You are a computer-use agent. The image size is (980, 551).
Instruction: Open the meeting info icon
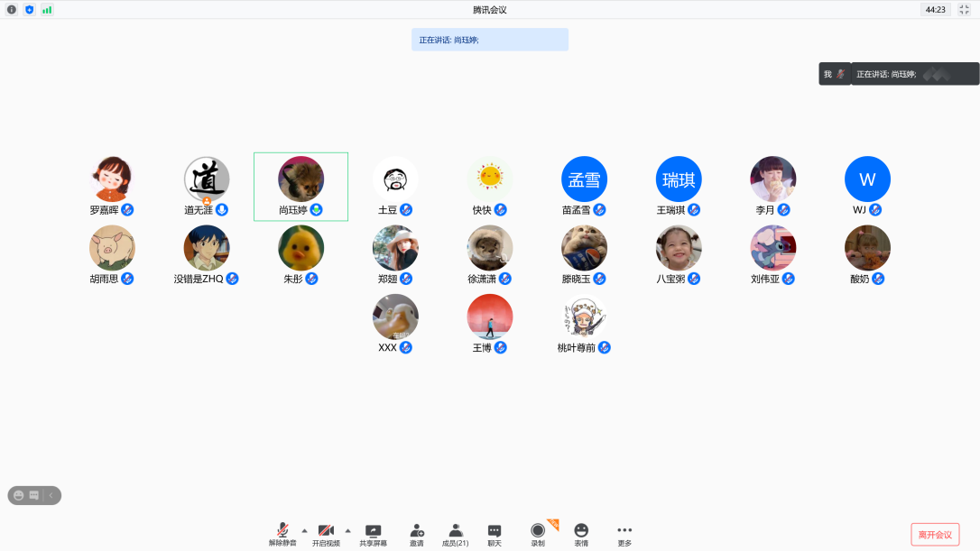(x=12, y=10)
